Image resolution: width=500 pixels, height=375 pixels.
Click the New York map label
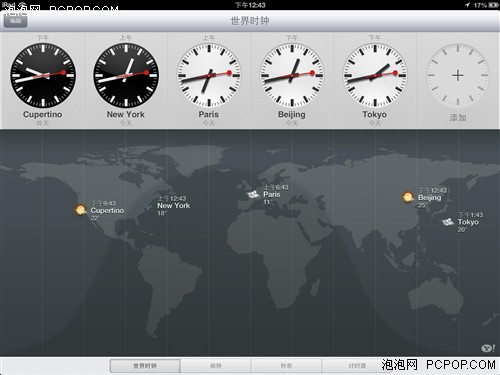(174, 206)
